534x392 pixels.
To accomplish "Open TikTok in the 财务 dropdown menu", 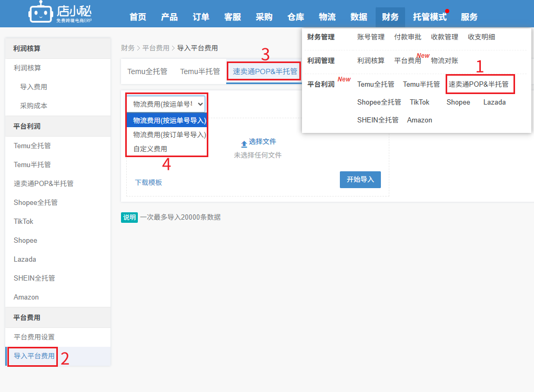I will [x=420, y=102].
